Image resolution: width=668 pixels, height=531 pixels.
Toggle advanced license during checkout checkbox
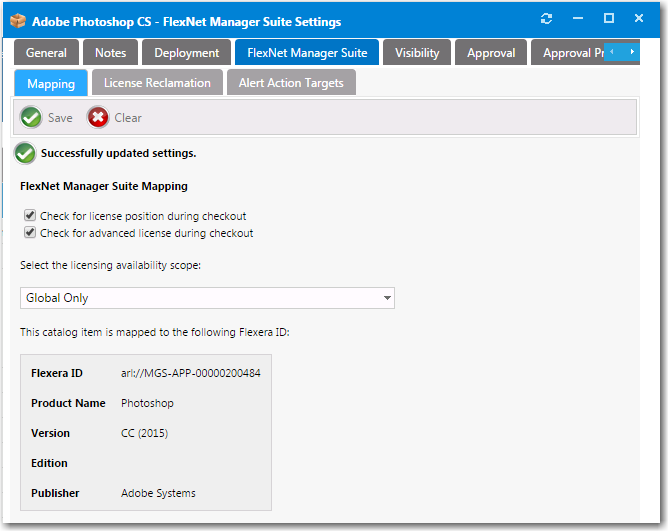pos(30,233)
